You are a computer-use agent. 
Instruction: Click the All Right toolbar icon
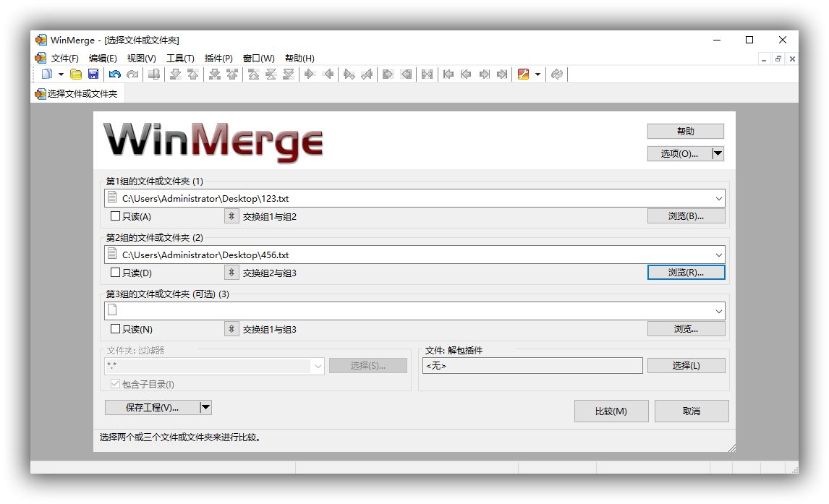tap(388, 74)
